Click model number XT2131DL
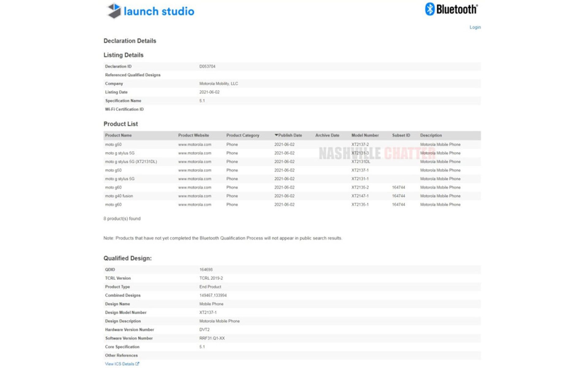Image resolution: width=588 pixels, height=368 pixels. (x=360, y=162)
